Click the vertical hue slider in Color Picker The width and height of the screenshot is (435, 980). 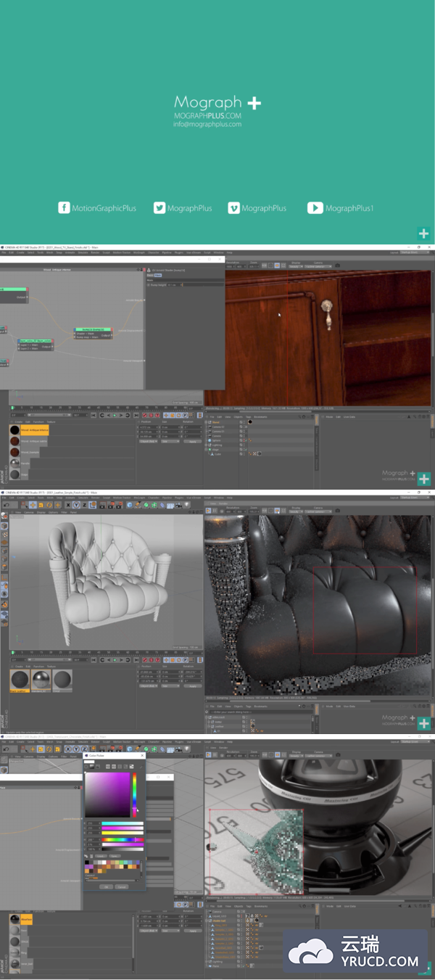pos(134,794)
